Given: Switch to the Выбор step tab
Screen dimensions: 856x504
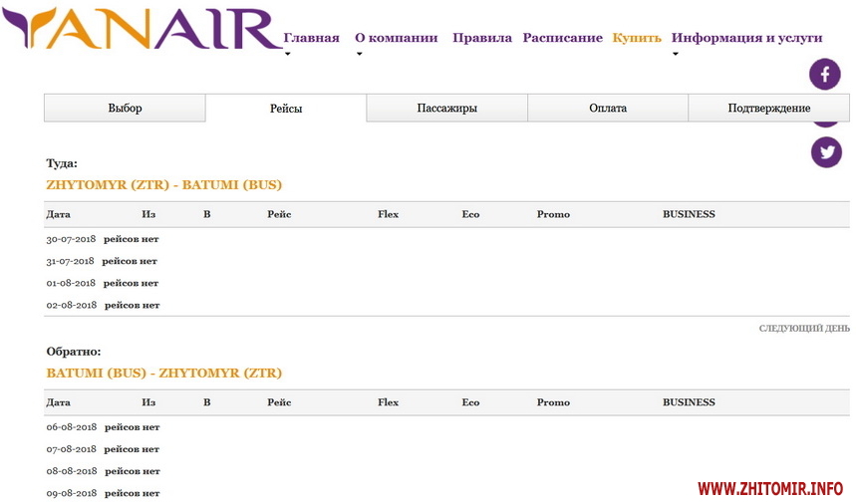Looking at the screenshot, I should point(125,109).
